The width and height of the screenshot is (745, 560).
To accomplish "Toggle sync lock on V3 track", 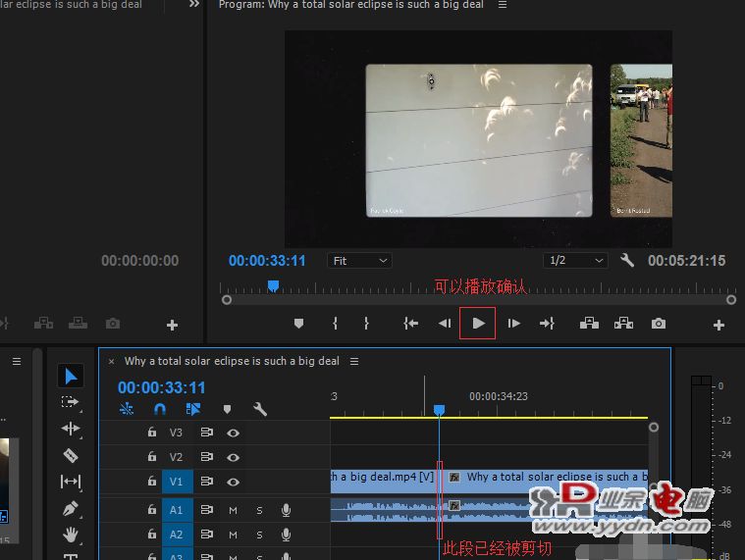I will pos(207,433).
